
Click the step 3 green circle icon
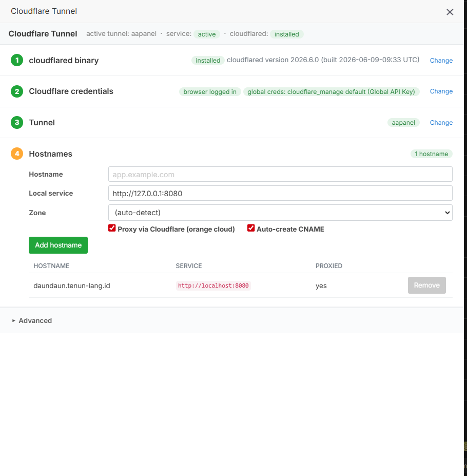tap(17, 122)
